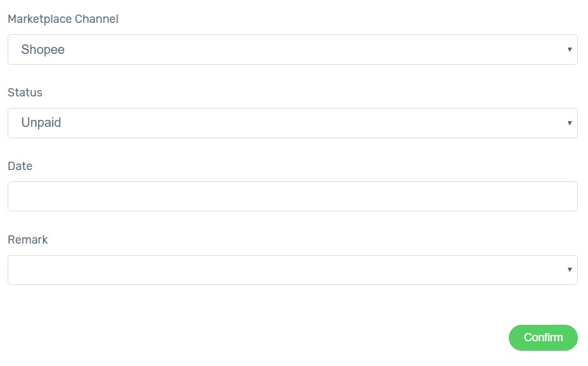This screenshot has height=366, width=588.
Task: Click the Remark label text
Action: 28,240
